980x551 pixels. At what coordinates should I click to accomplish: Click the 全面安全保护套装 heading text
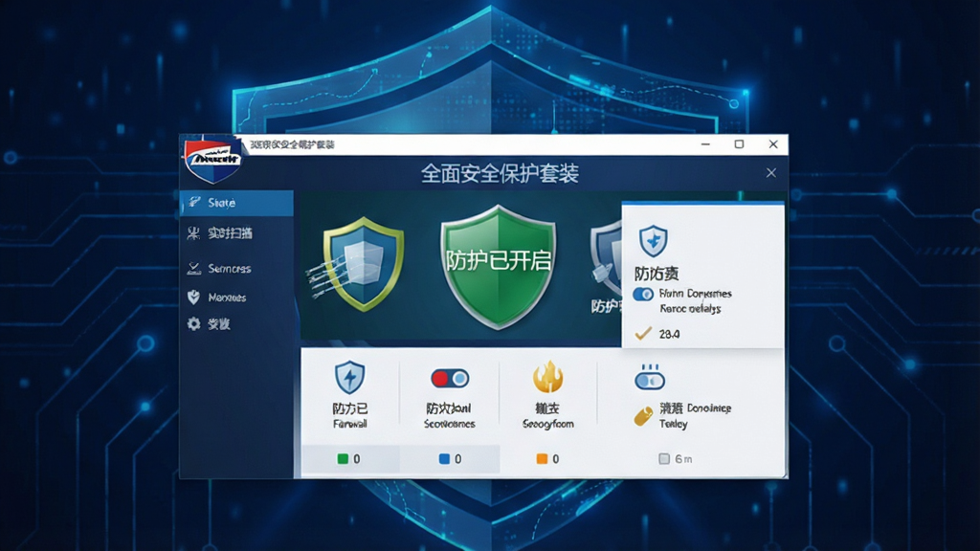click(500, 174)
